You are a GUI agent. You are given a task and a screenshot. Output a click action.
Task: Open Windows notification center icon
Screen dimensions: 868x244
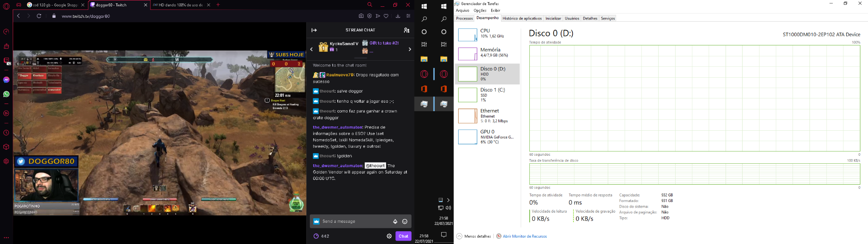444,235
